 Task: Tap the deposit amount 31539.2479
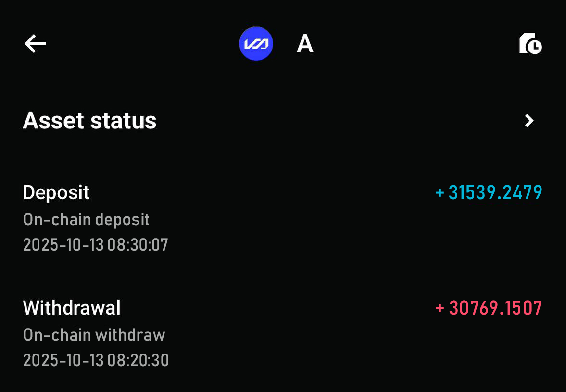click(x=495, y=193)
